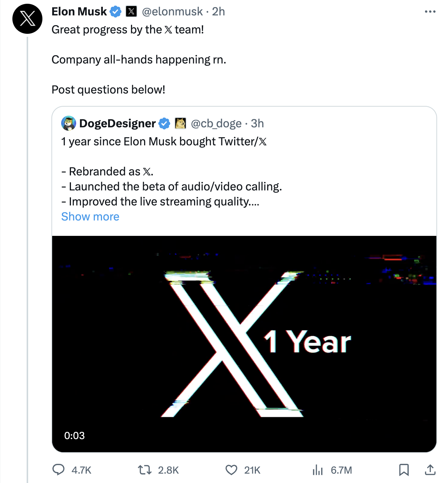The height and width of the screenshot is (483, 448).
Task: Open the three-dot more options menu
Action: 430,12
